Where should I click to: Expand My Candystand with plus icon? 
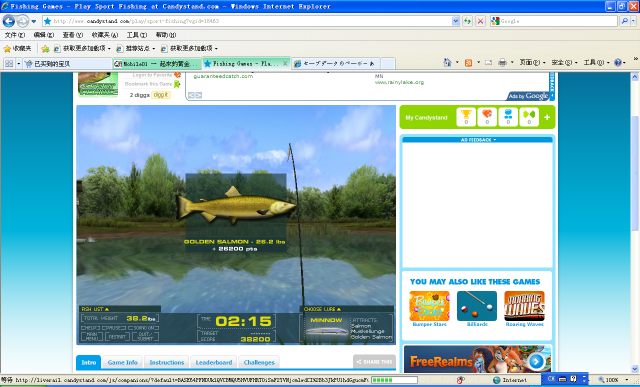(547, 118)
